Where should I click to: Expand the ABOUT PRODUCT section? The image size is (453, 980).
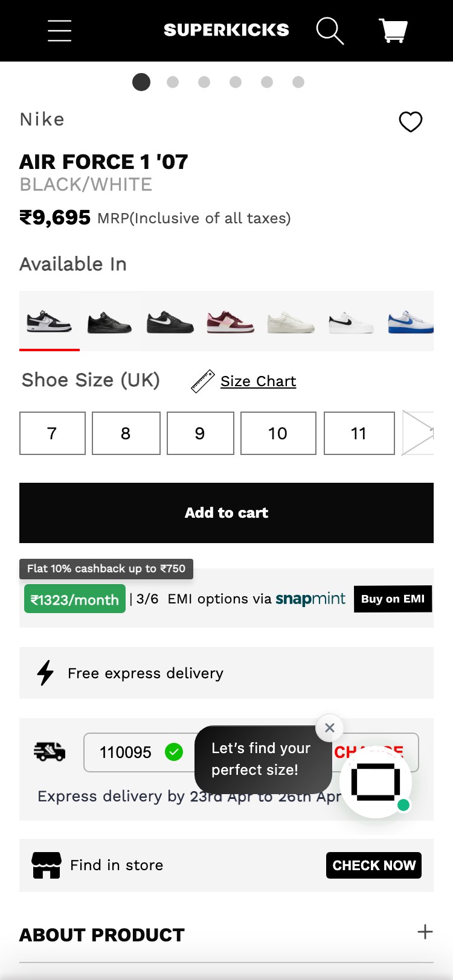[425, 932]
